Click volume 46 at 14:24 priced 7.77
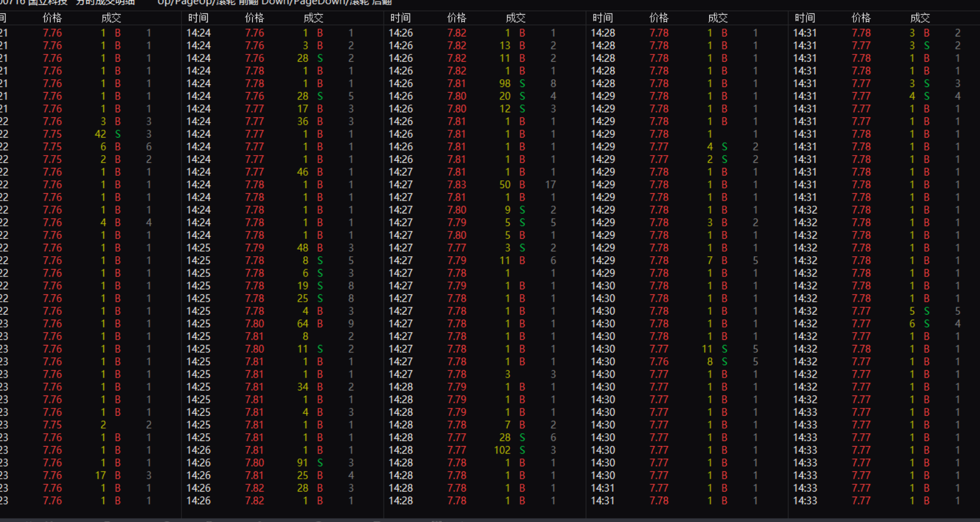Screen dimensions: 980x522 point(303,172)
